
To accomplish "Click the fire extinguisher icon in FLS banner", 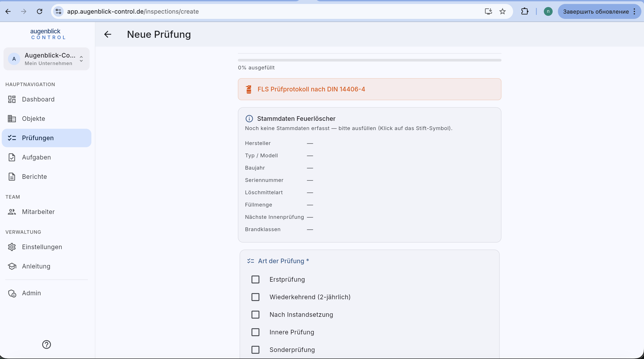I will pos(248,89).
